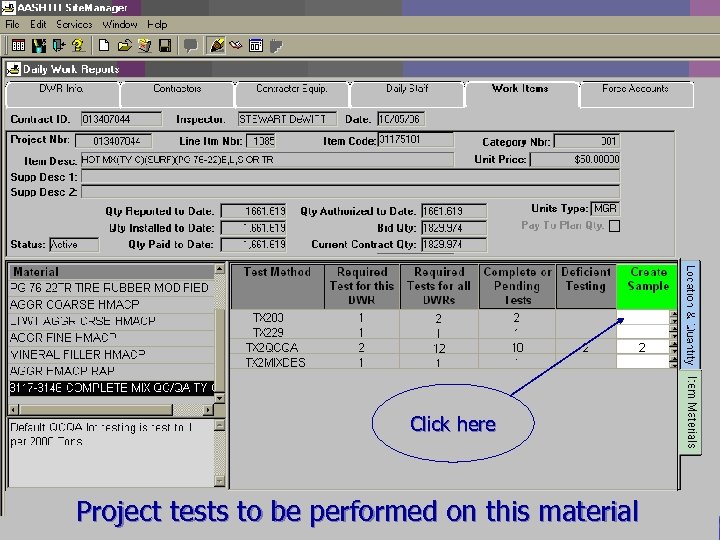Viewport: 720px width, 540px height.
Task: Click the grid-style main panel toolbar icon
Action: tap(18, 45)
